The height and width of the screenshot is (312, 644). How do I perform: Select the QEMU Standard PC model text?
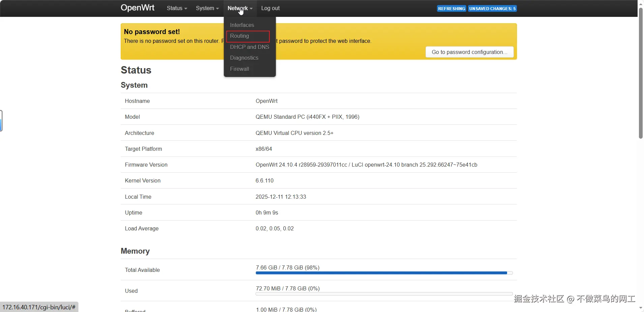click(307, 117)
